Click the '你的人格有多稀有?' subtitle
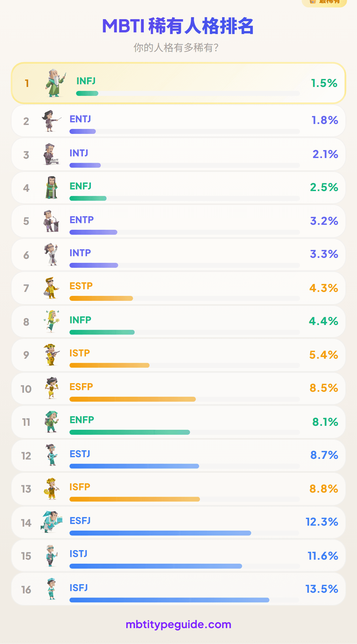The height and width of the screenshot is (644, 357). [x=176, y=48]
